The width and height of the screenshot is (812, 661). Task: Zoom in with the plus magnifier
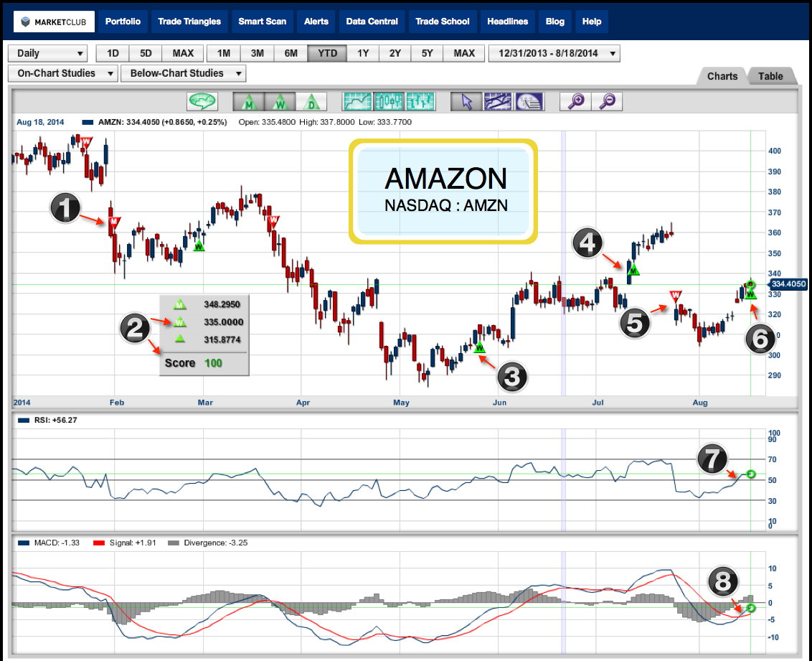(x=575, y=101)
